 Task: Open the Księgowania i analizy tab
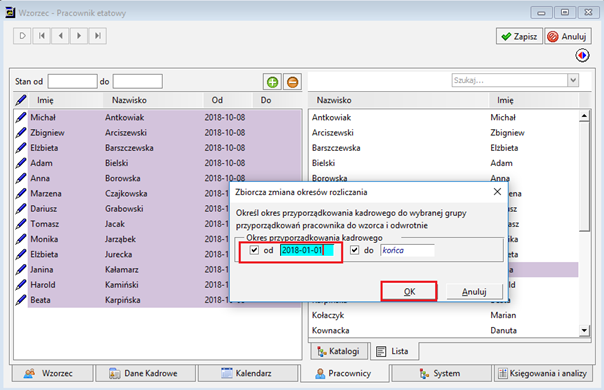[543, 373]
